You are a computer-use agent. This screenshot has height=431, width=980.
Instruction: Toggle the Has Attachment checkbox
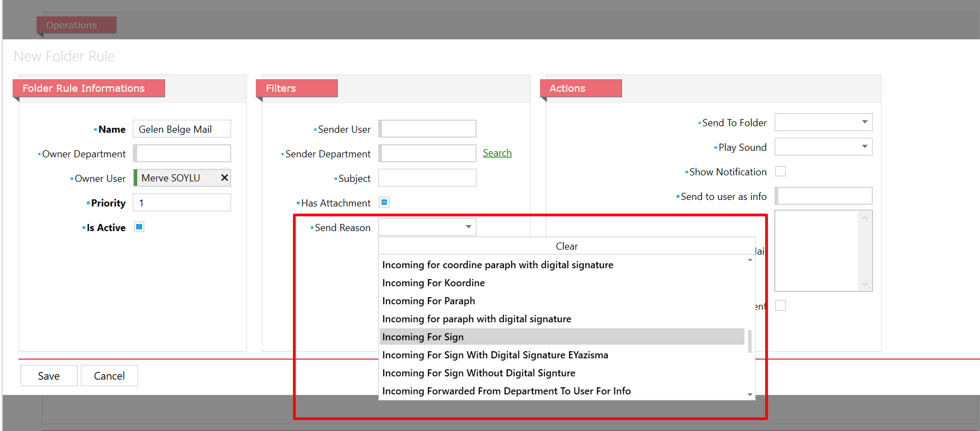tap(384, 203)
